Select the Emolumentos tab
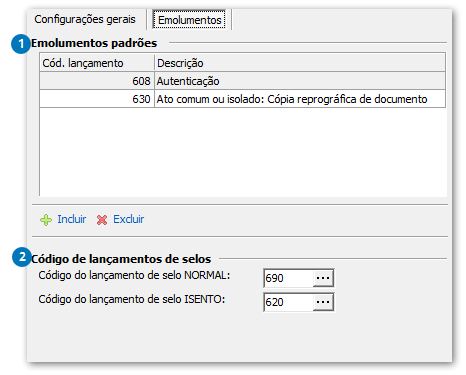466x375 pixels. click(x=189, y=20)
